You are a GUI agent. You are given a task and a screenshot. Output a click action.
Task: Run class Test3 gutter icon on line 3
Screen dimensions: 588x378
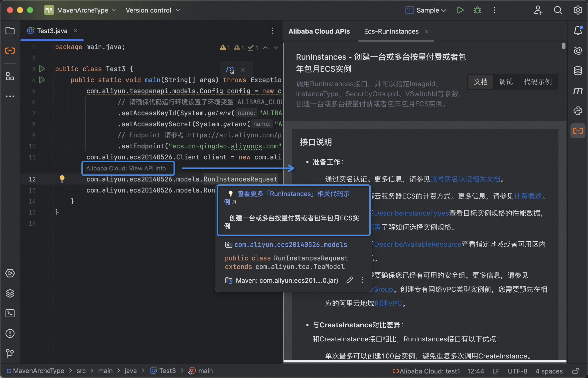tap(42, 69)
